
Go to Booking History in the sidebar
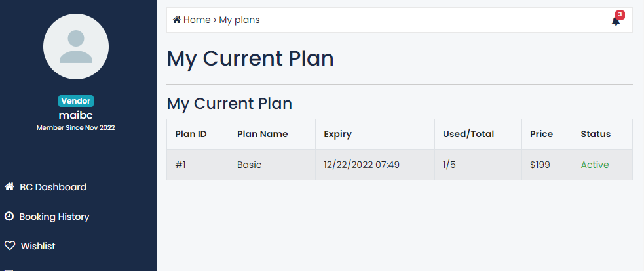(x=54, y=217)
